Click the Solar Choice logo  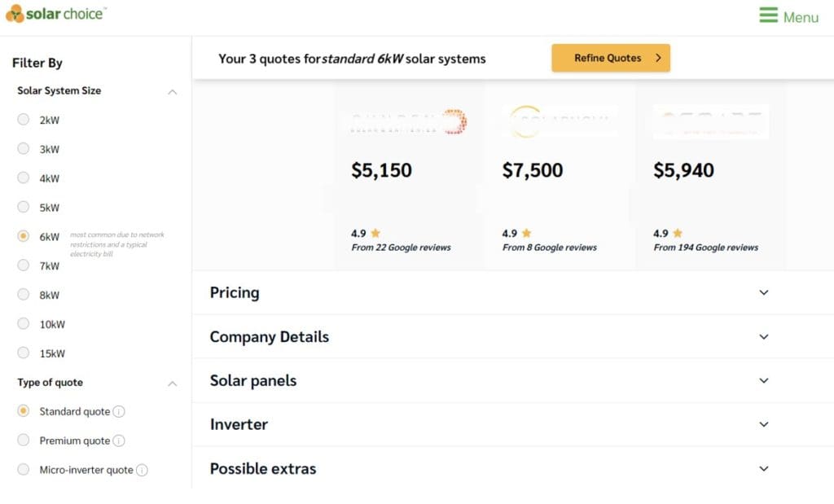(x=56, y=14)
